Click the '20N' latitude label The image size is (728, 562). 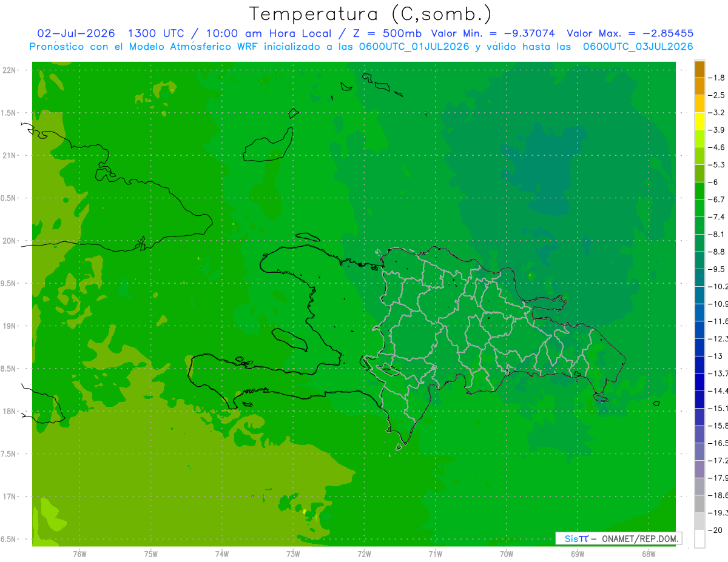9,241
